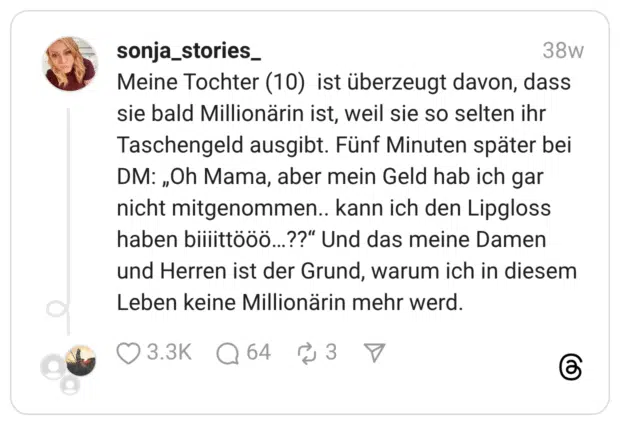Viewport: 620px width, 425px height.
Task: Click the 38w timestamp
Action: [563, 50]
